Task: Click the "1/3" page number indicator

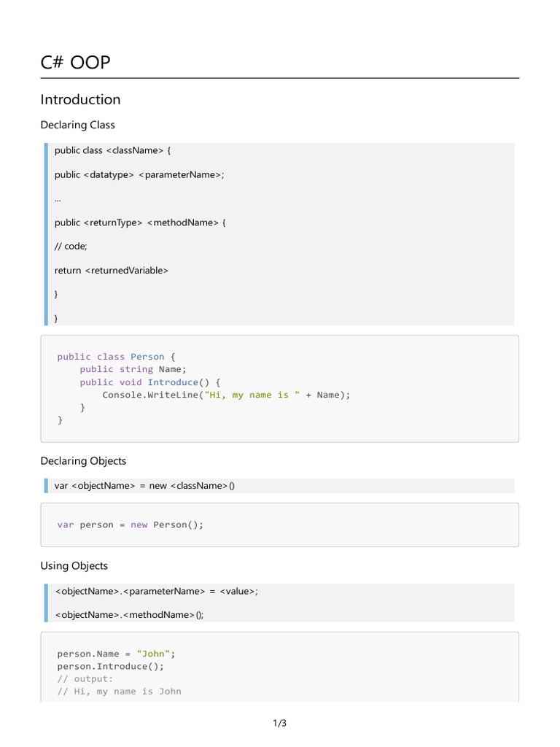Action: [x=280, y=724]
